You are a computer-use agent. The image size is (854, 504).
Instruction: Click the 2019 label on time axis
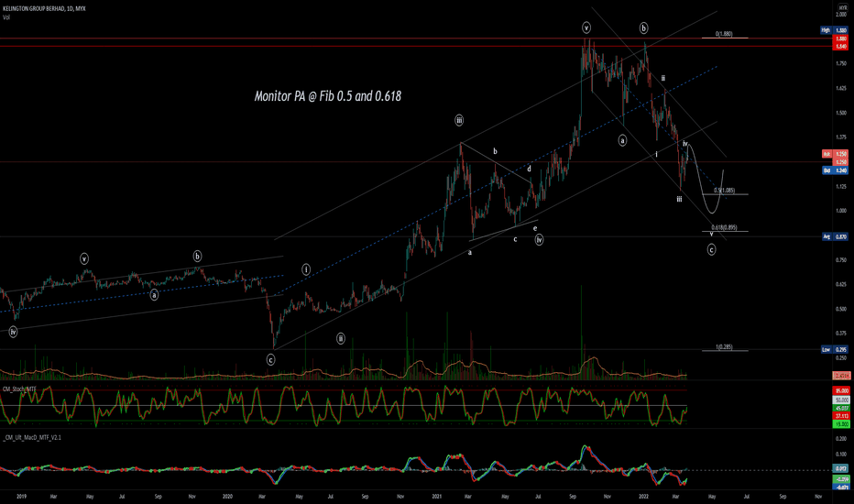[22, 497]
